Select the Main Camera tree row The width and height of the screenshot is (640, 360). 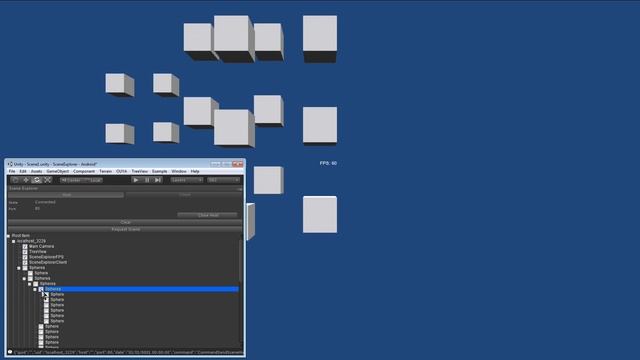tap(41, 247)
